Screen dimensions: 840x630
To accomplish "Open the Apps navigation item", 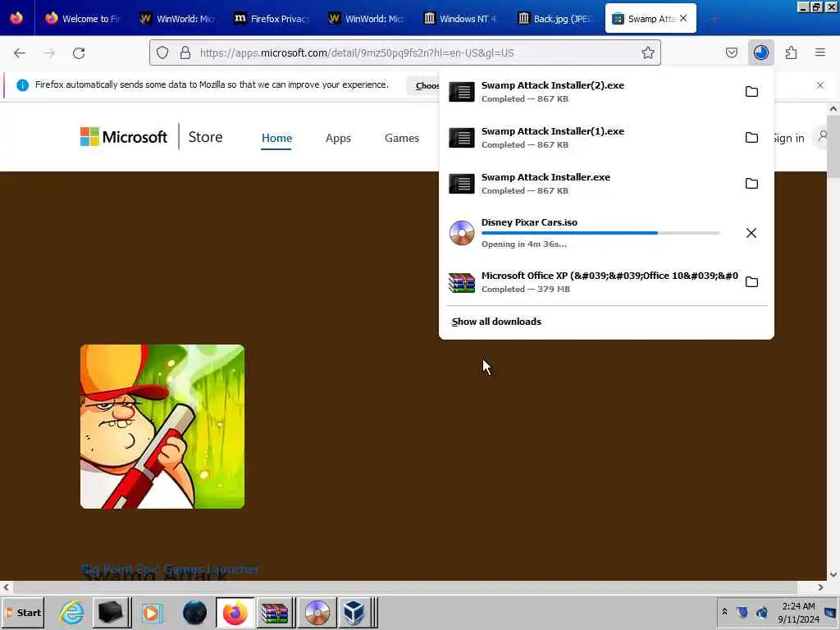I will [338, 138].
